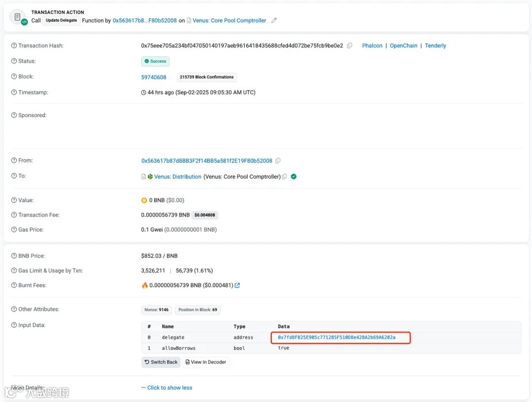The height and width of the screenshot is (402, 532).
Task: Click the Update Delegate function badge
Action: pyautogui.click(x=62, y=20)
